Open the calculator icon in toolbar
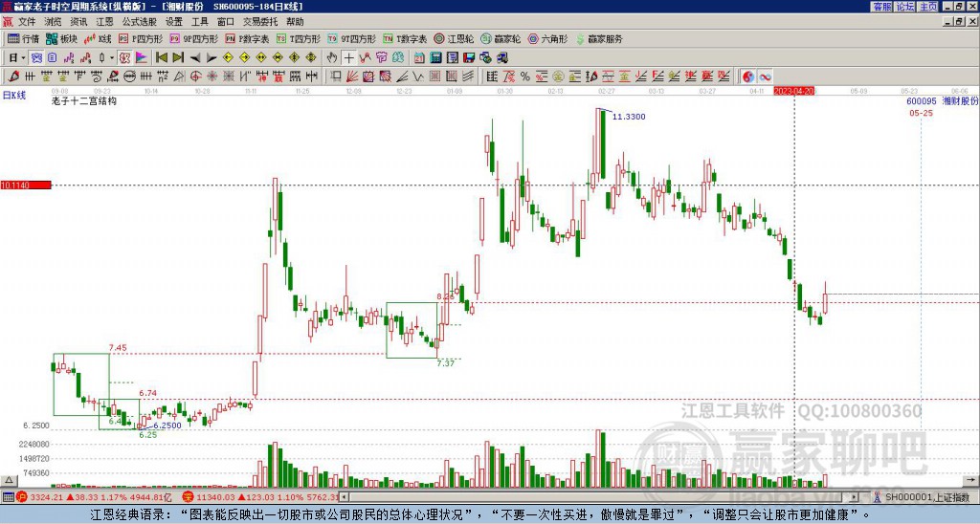 (436, 57)
